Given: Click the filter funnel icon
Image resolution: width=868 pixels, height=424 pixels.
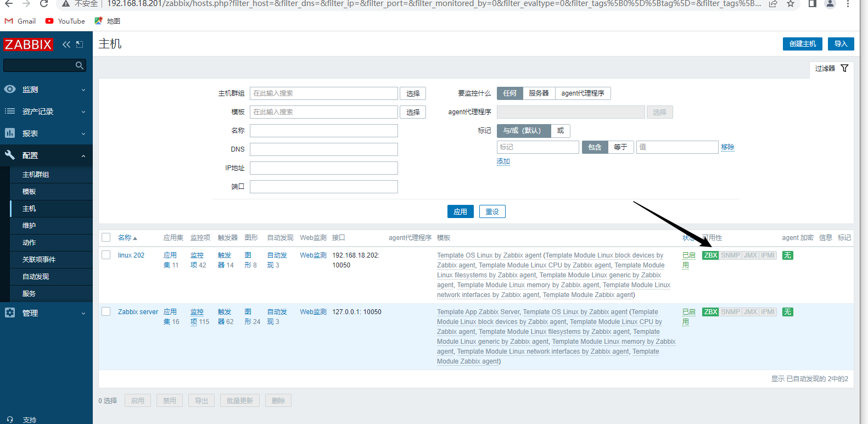Looking at the screenshot, I should click(844, 68).
